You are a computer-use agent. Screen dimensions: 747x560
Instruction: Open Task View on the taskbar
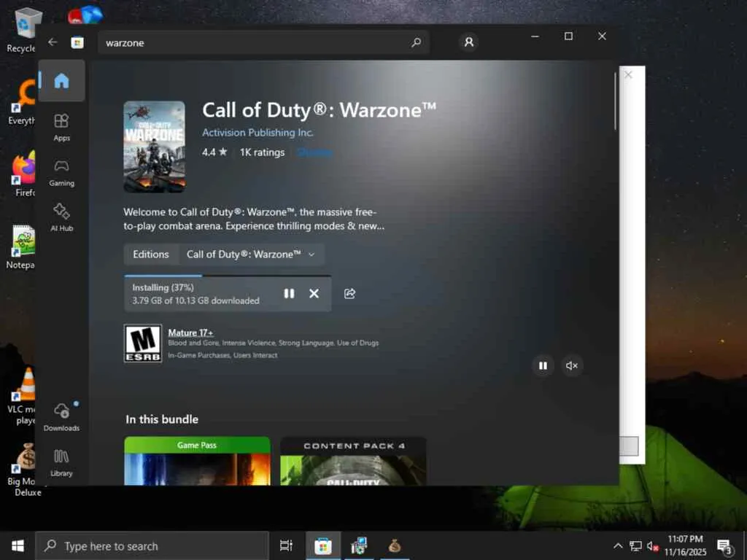click(x=286, y=545)
